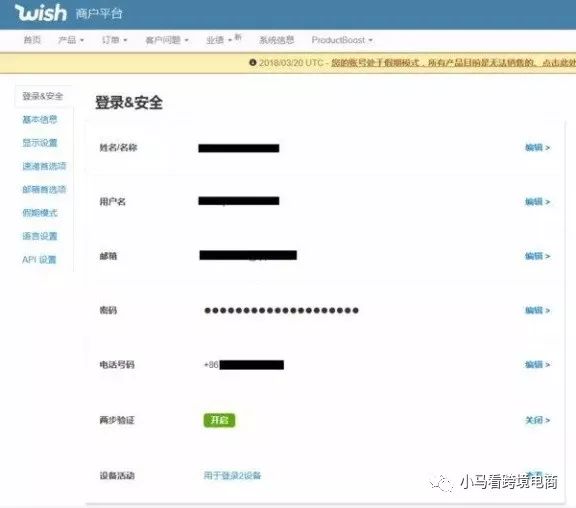Open 显示设置 in the sidebar
The image size is (576, 508).
(x=40, y=143)
